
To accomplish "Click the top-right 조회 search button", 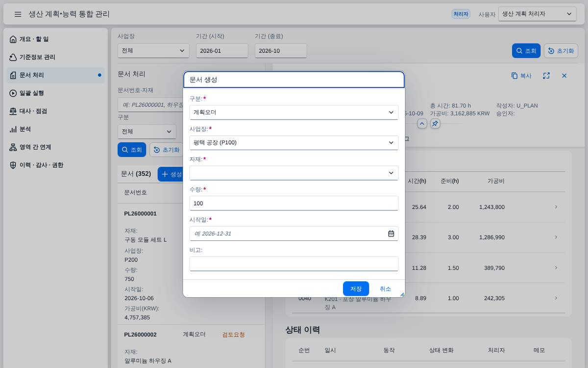I will pos(526,51).
